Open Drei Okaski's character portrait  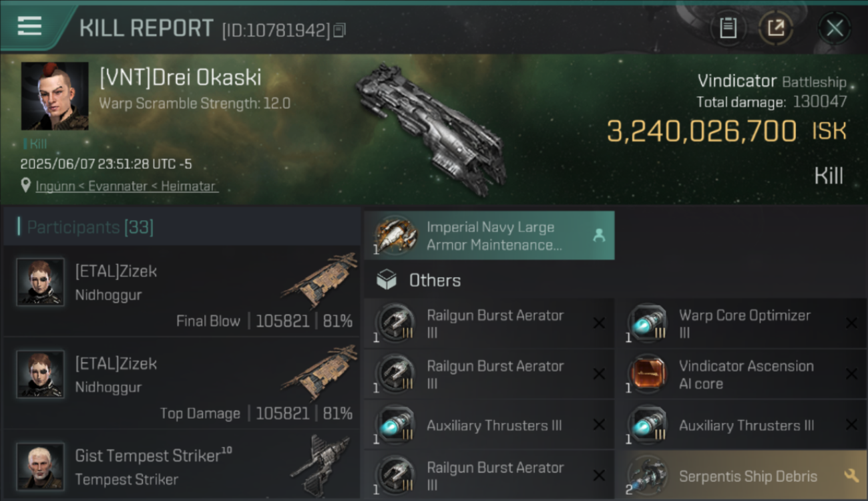click(x=55, y=96)
